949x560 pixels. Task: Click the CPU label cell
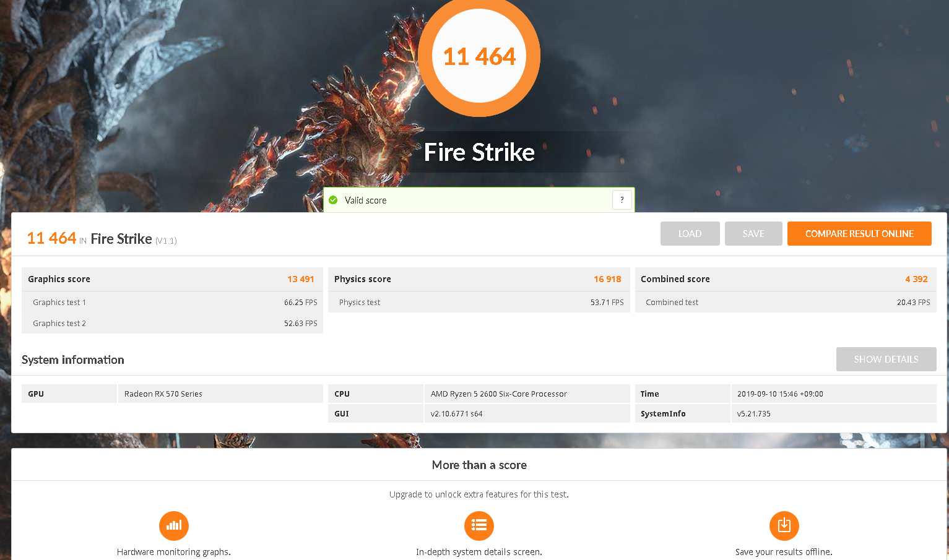(376, 394)
